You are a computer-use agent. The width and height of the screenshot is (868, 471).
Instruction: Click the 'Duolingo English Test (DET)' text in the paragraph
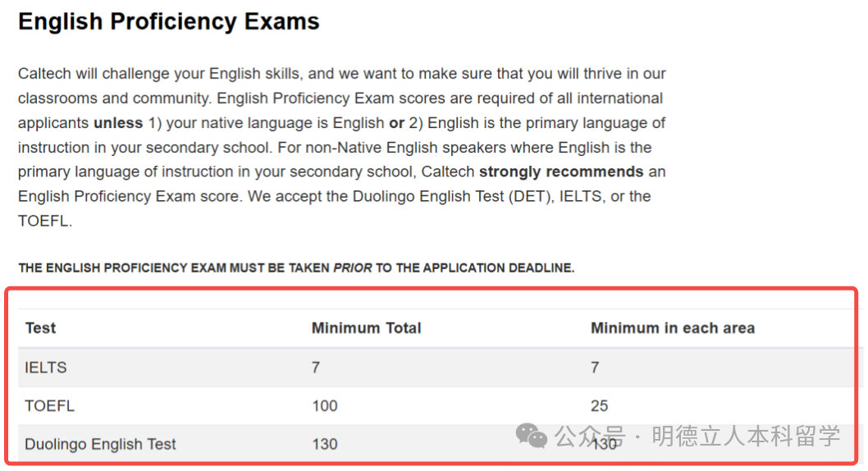click(x=453, y=197)
